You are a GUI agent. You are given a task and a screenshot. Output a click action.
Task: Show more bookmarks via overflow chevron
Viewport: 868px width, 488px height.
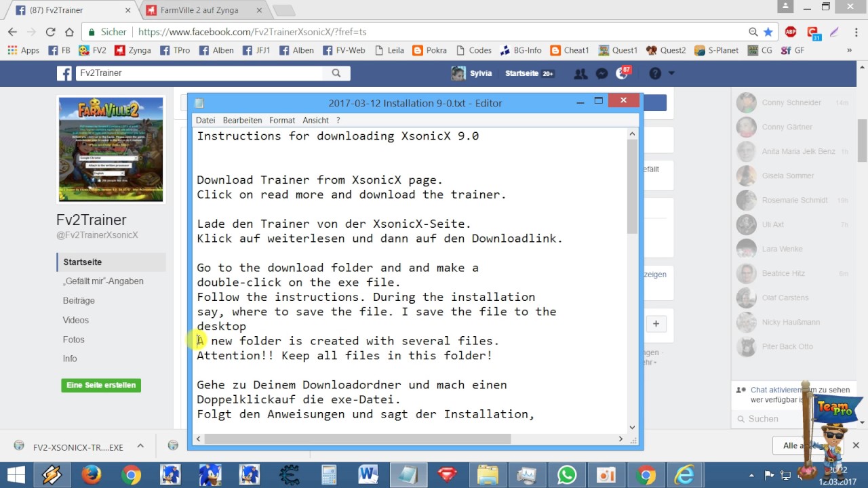coord(849,50)
